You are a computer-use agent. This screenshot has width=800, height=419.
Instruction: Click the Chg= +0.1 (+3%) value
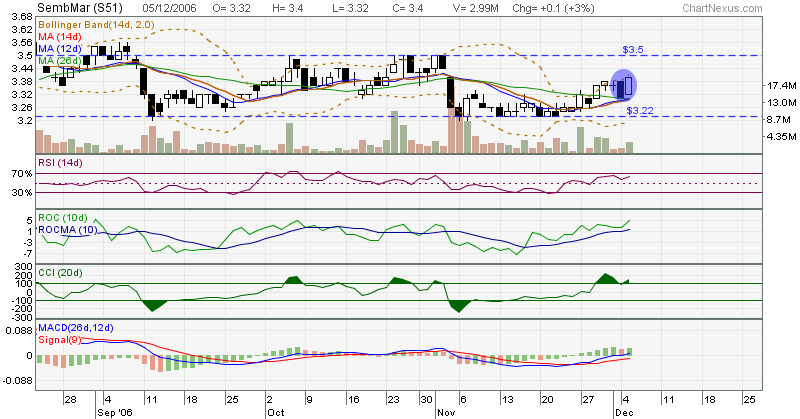tap(554, 8)
